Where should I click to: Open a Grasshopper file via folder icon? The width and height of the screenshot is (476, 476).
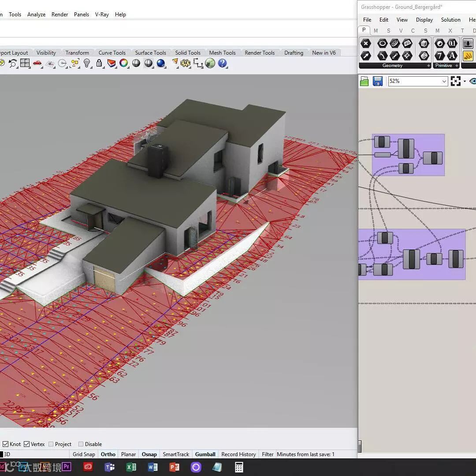click(x=364, y=81)
